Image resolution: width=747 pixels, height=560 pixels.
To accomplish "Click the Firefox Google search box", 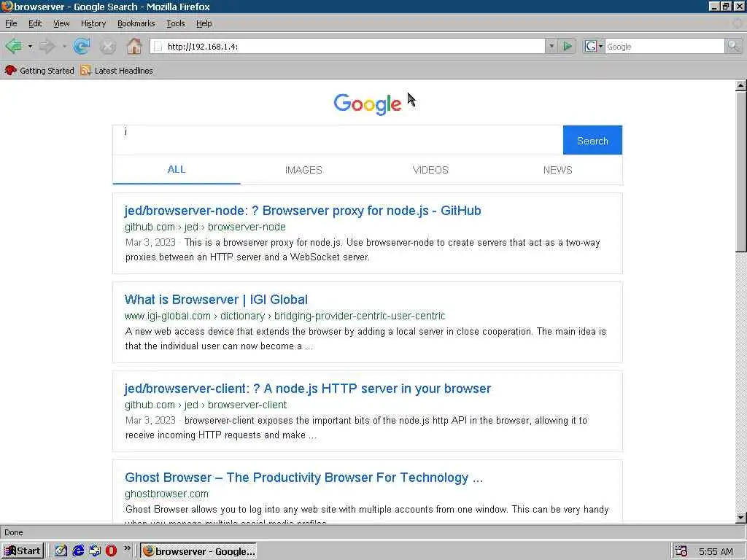I will pyautogui.click(x=665, y=46).
